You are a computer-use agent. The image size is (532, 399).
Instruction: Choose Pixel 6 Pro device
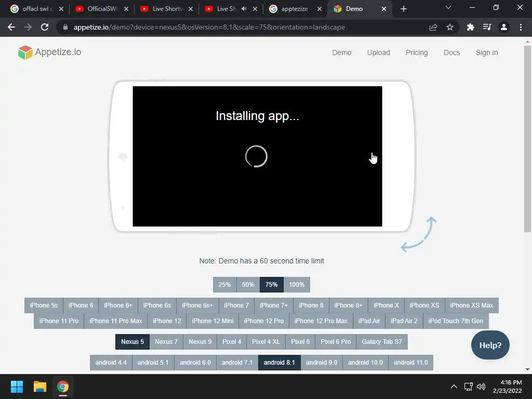tap(336, 342)
